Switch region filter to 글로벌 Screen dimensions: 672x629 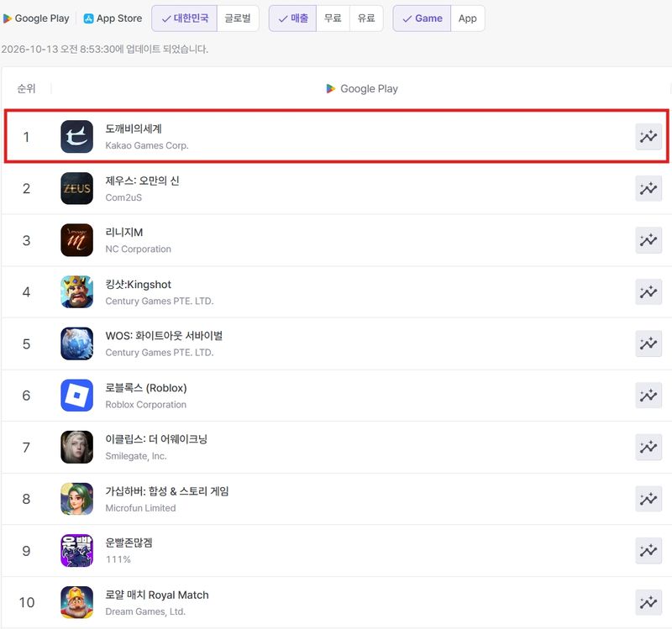238,18
